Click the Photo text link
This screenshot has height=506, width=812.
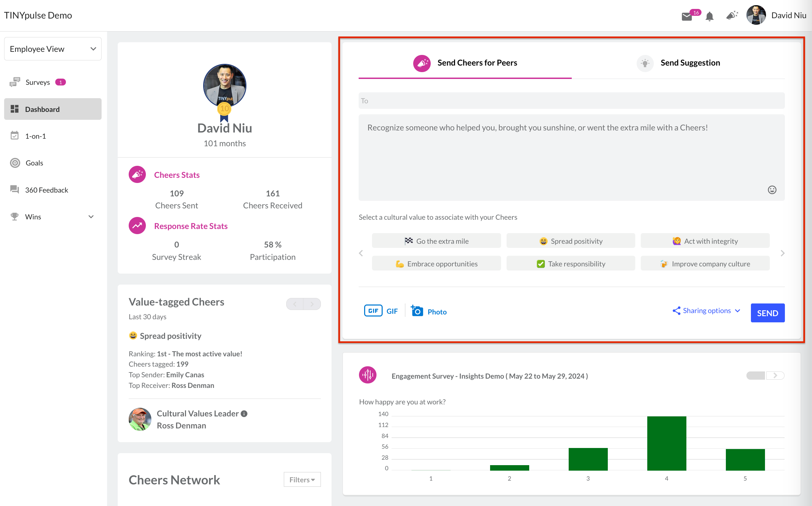(437, 312)
